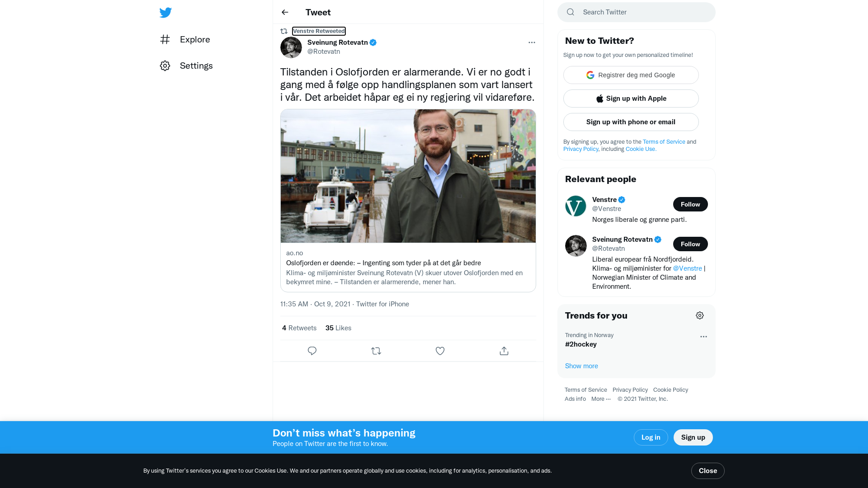Screen dimensions: 868x488
Task: Close the cookie notice bar
Action: point(708,471)
